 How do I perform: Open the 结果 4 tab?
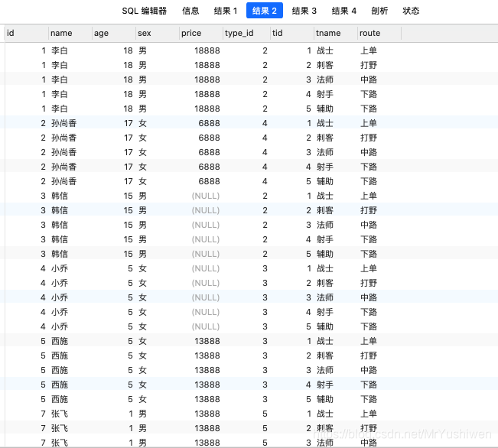point(344,11)
